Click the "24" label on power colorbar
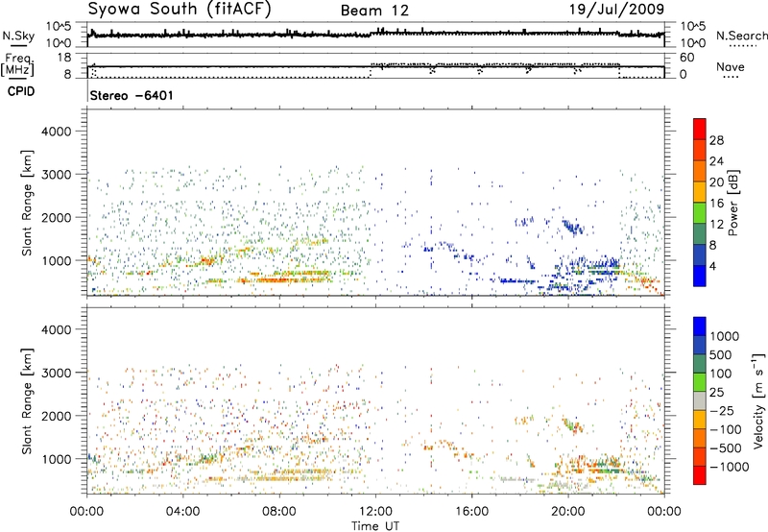The width and height of the screenshot is (768, 532). point(716,161)
